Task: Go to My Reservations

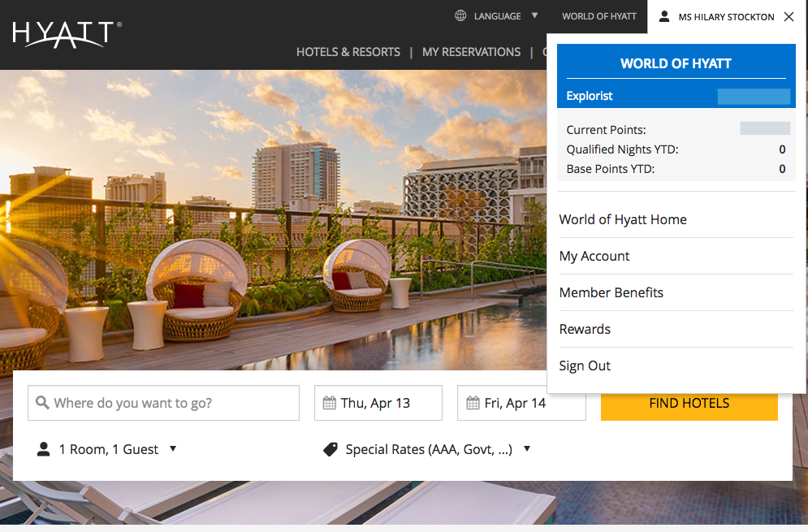Action: [x=472, y=52]
